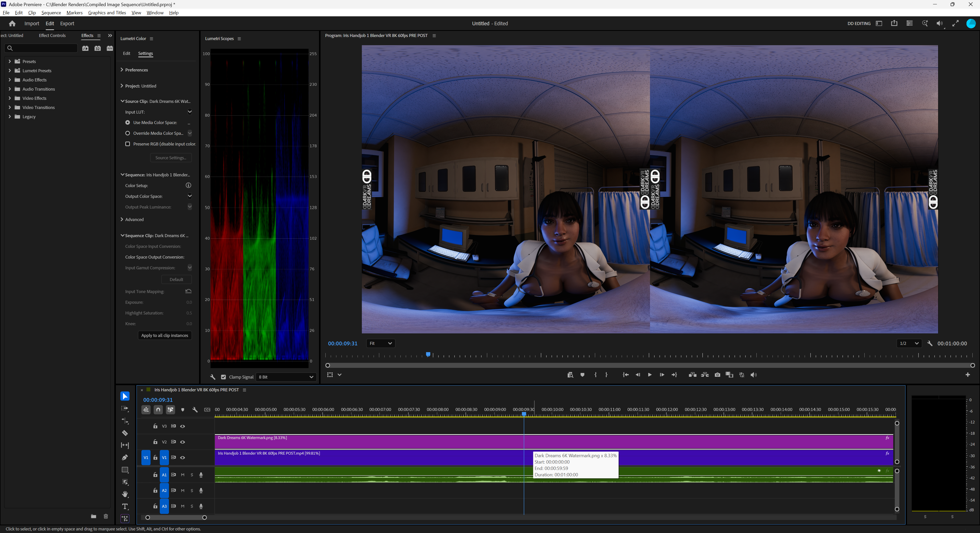
Task: Click the Lift button
Action: pyautogui.click(x=692, y=375)
